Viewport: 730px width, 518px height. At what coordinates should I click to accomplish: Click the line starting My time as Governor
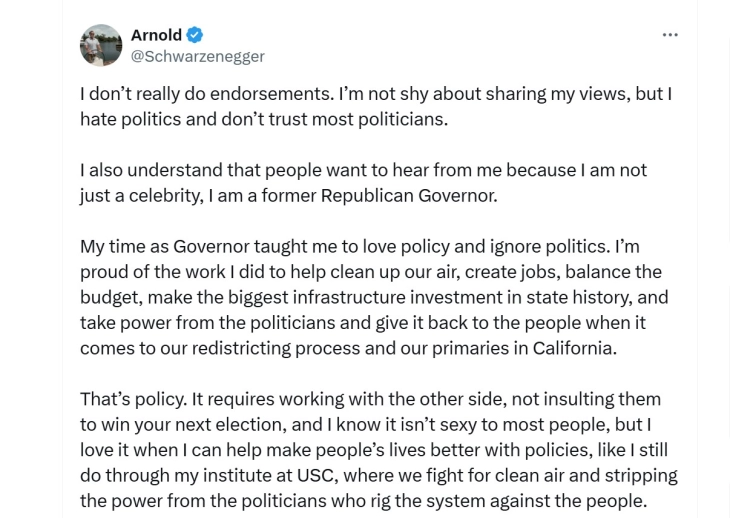[360, 247]
